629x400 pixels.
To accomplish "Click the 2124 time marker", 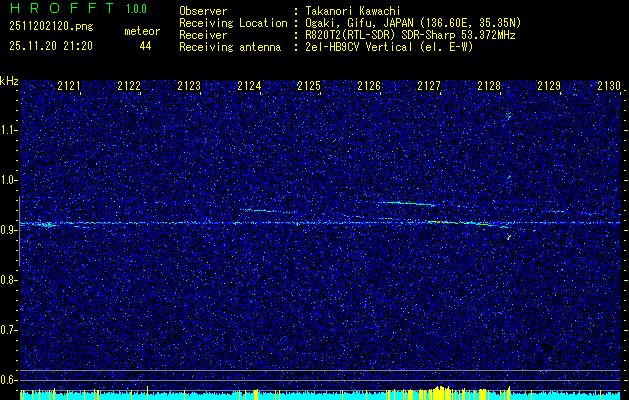I will [x=249, y=86].
